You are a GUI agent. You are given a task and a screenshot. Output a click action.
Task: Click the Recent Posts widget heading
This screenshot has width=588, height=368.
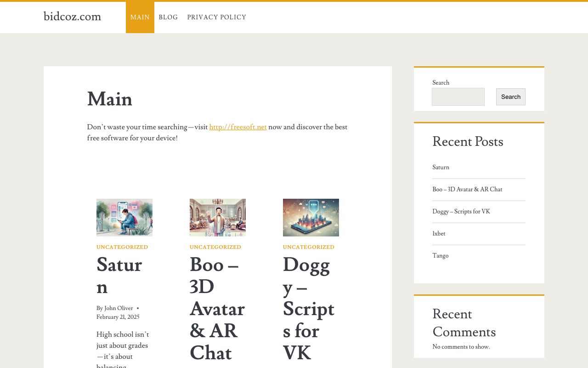[468, 141]
